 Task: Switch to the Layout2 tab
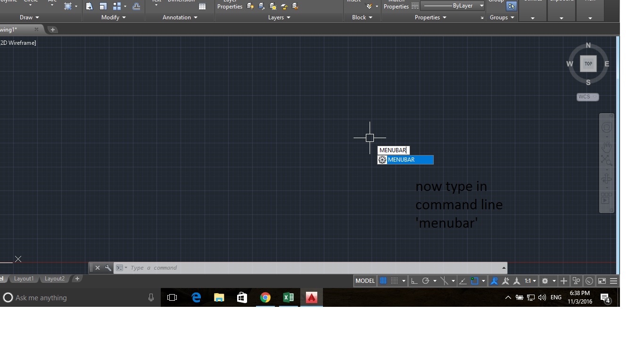tap(54, 279)
